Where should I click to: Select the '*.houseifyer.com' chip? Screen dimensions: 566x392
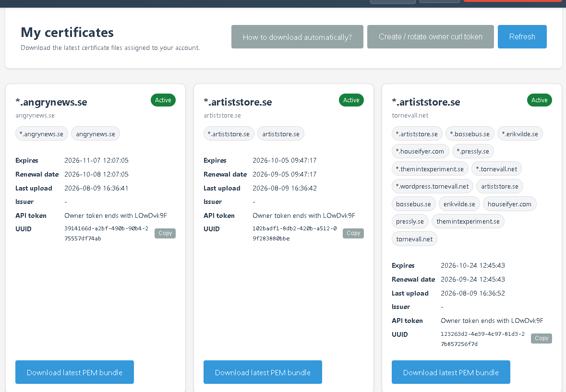point(420,152)
